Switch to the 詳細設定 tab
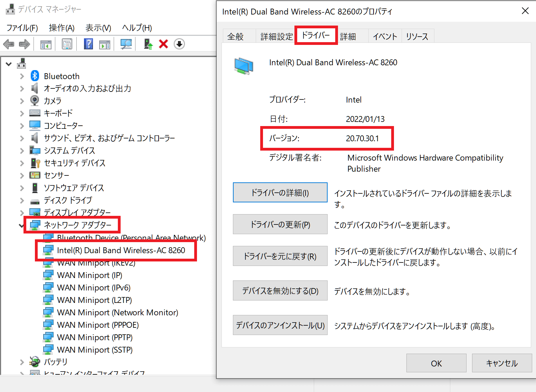 coord(276,36)
